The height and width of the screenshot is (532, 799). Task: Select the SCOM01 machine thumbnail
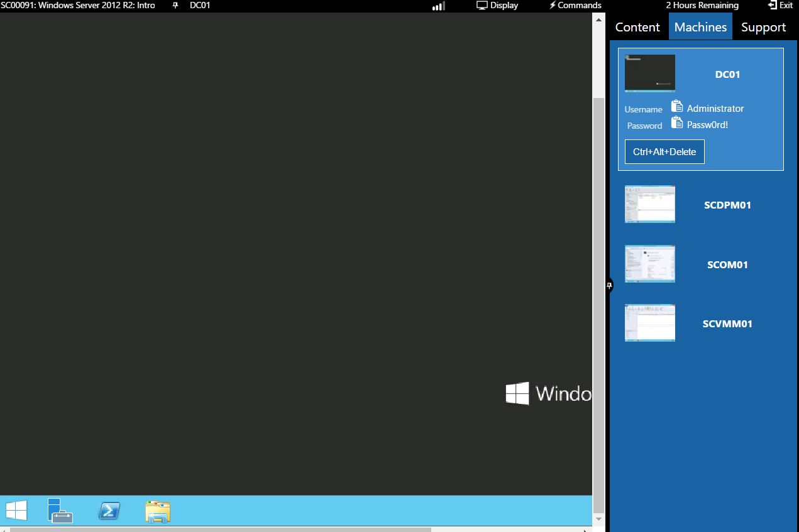[x=649, y=264]
